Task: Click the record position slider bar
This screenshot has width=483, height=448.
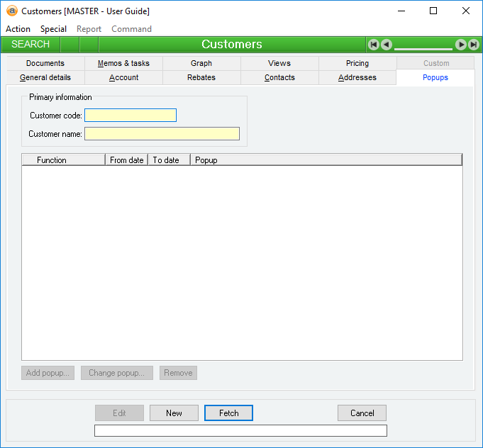Action: point(423,47)
